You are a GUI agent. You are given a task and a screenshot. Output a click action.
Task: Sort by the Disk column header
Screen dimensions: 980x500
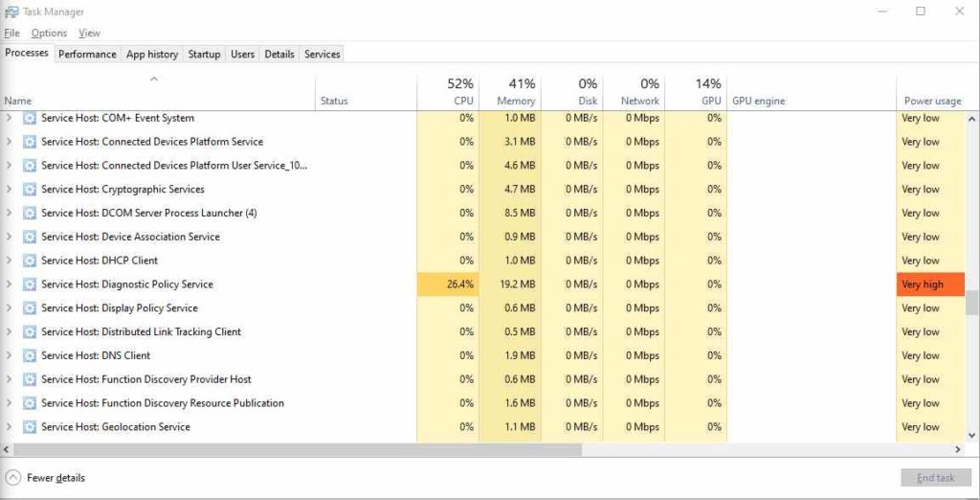click(572, 92)
